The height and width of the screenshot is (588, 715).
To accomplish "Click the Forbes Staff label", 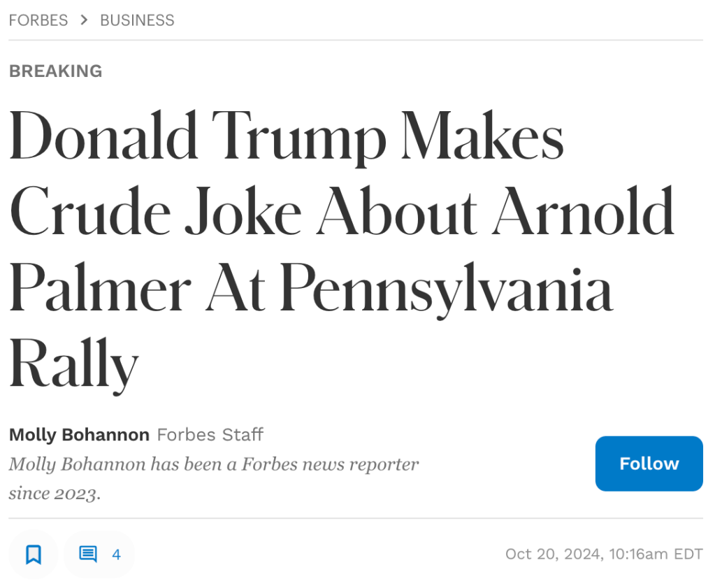I will click(210, 435).
